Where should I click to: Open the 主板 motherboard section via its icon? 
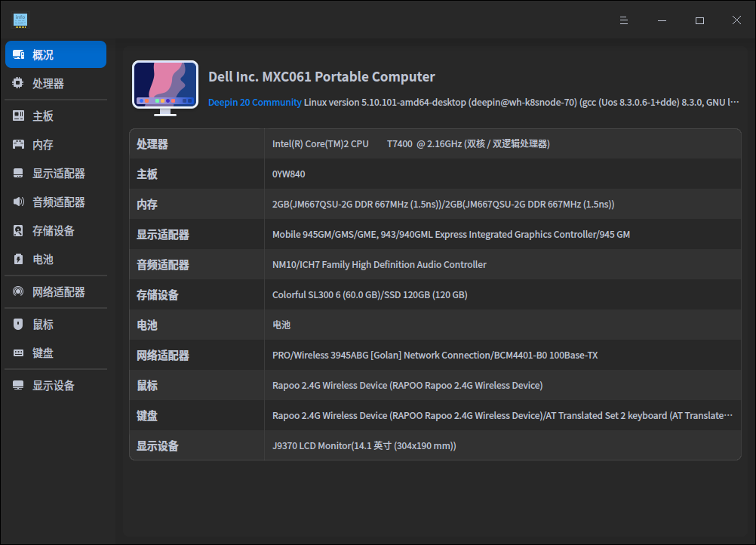click(17, 115)
